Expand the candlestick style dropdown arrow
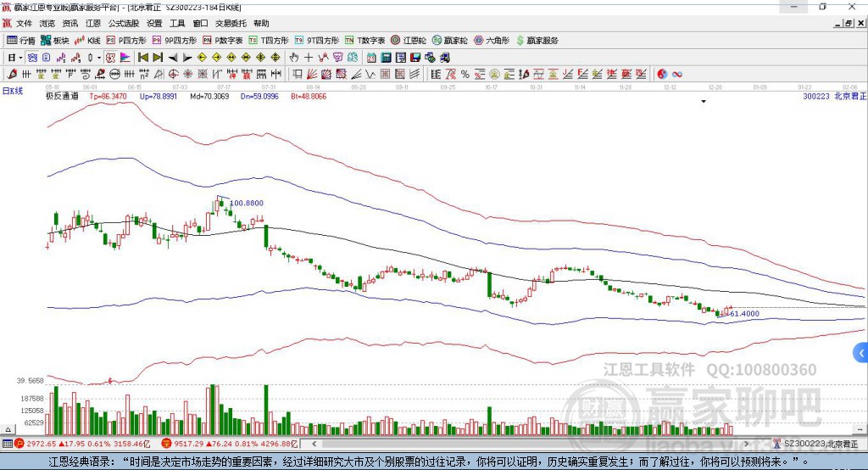868x470 pixels. [x=99, y=58]
